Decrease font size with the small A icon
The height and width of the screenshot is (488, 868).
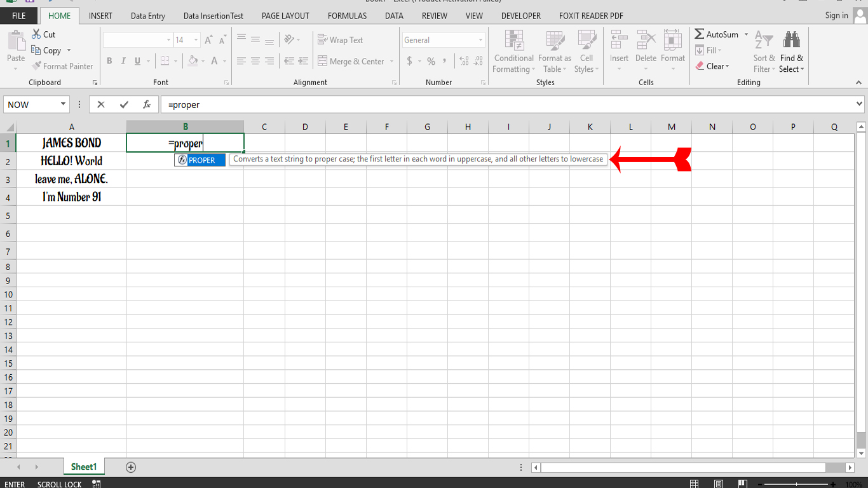(222, 40)
